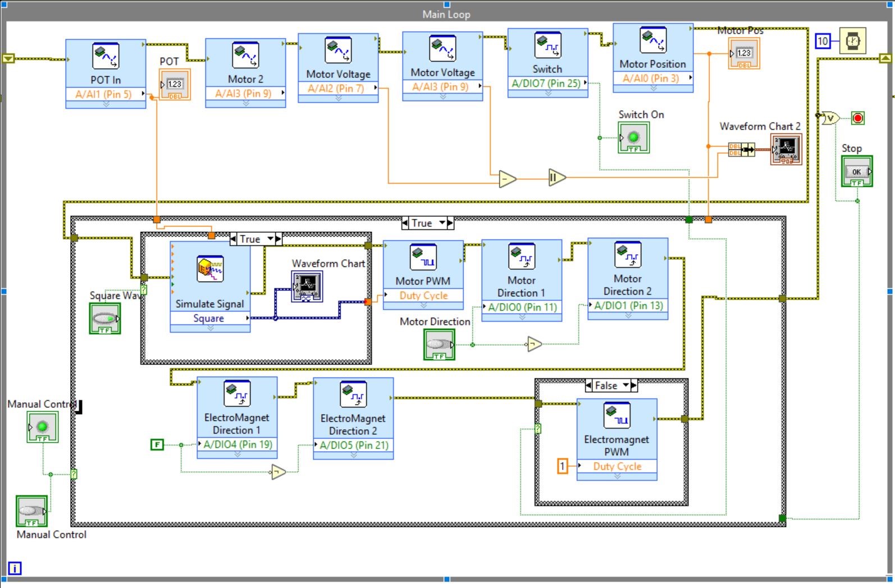Expand the Electromagnet PWM node bottom chevron
Screen dimensions: 895x588
pos(617,476)
